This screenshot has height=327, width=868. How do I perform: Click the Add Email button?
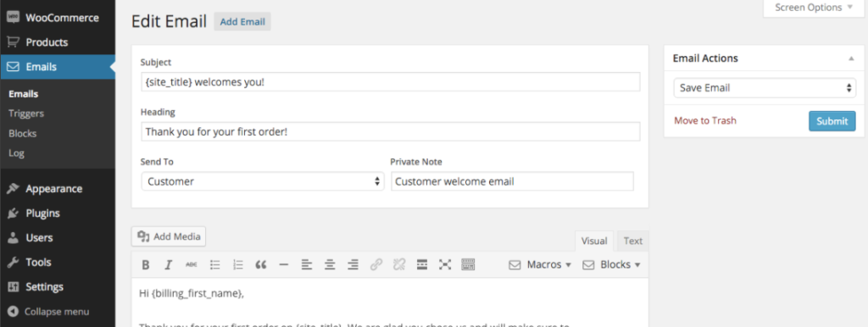point(242,22)
